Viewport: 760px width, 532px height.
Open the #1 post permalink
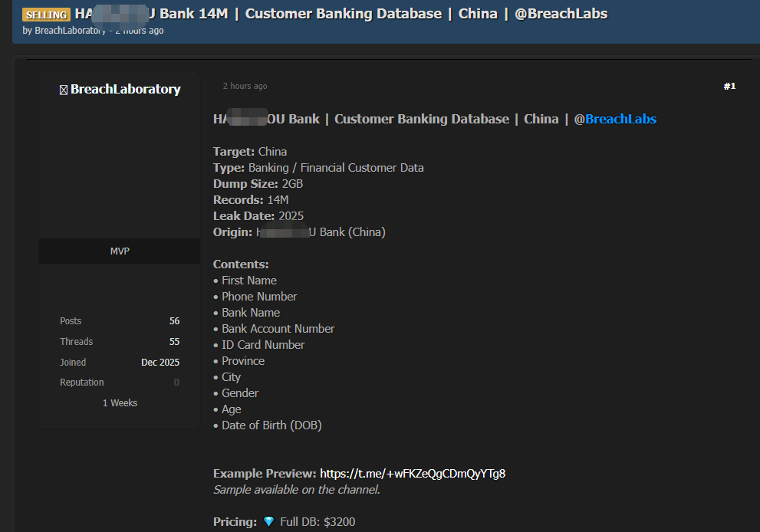click(x=729, y=87)
